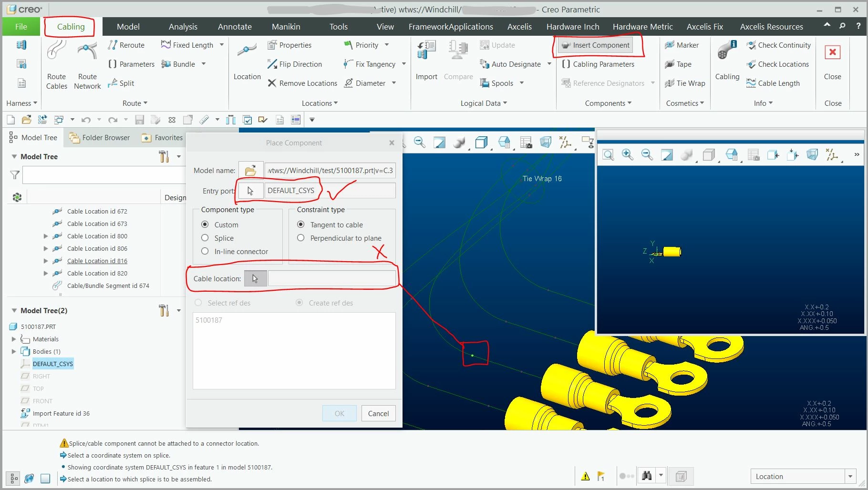The width and height of the screenshot is (868, 490).
Task: Click Insert Component in ribbon
Action: (596, 45)
